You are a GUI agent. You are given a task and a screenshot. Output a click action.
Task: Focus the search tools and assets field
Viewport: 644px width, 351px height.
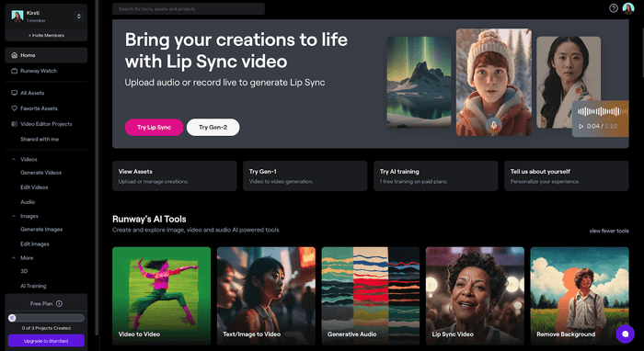tap(189, 8)
